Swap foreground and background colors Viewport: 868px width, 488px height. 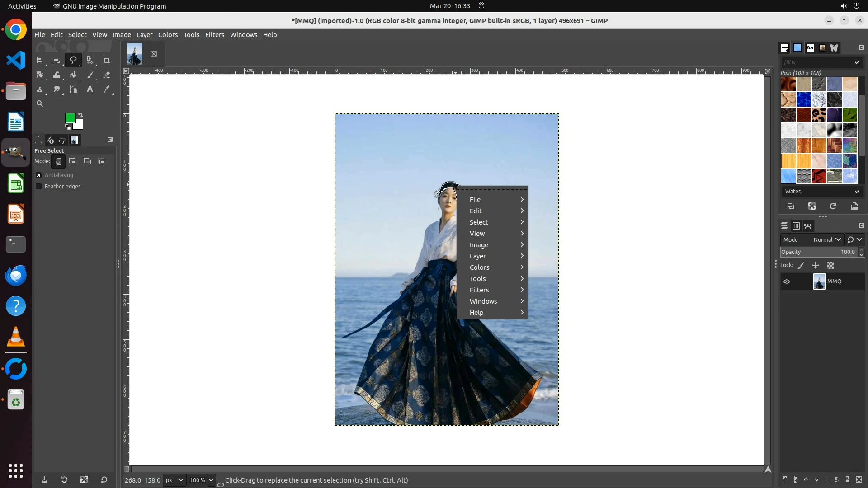80,115
